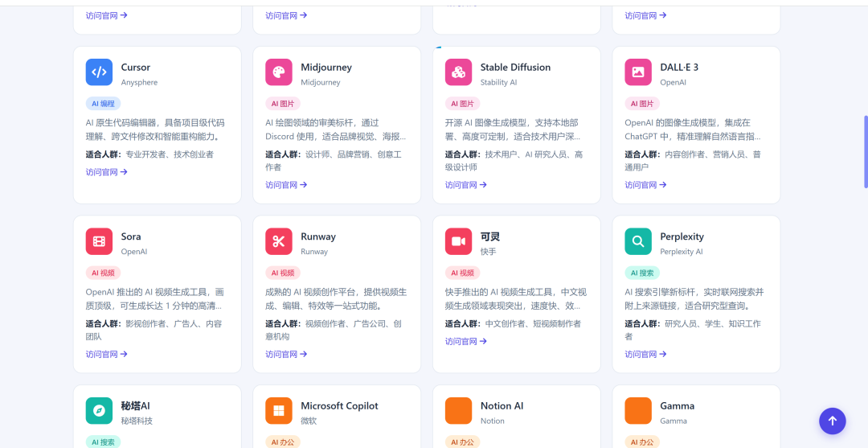The width and height of the screenshot is (868, 448).
Task: Click OpenAI vendor label under Sora
Action: click(134, 252)
